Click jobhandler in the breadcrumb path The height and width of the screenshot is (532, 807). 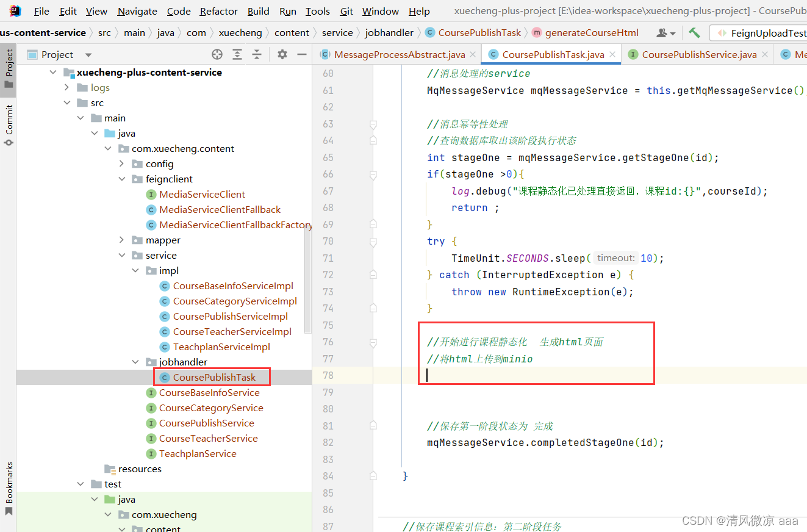click(x=389, y=32)
